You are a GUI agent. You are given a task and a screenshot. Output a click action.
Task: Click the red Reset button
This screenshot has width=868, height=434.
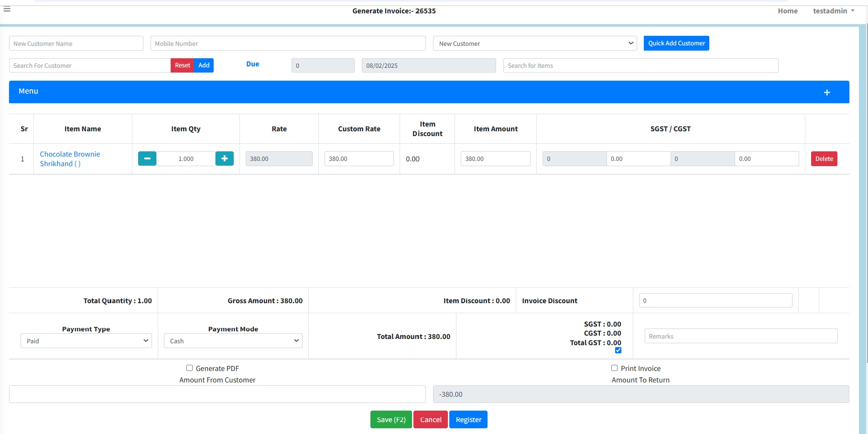point(182,65)
